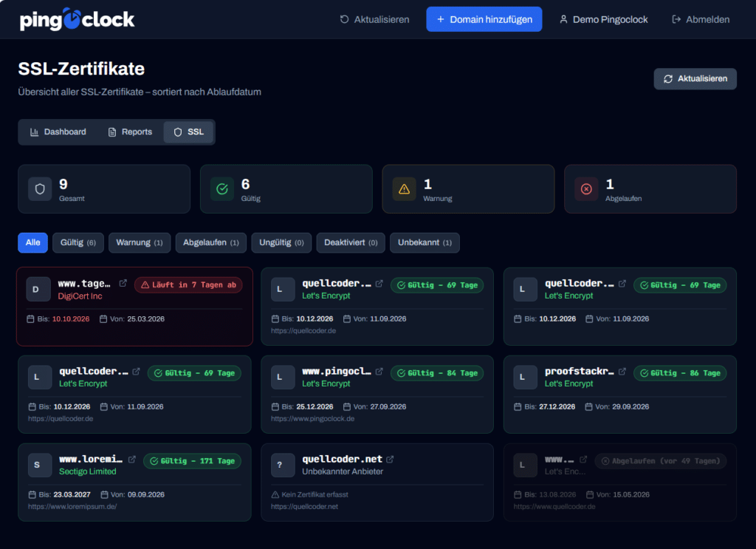Filter by Ungültig (0)
The height and width of the screenshot is (549, 756).
(x=281, y=242)
